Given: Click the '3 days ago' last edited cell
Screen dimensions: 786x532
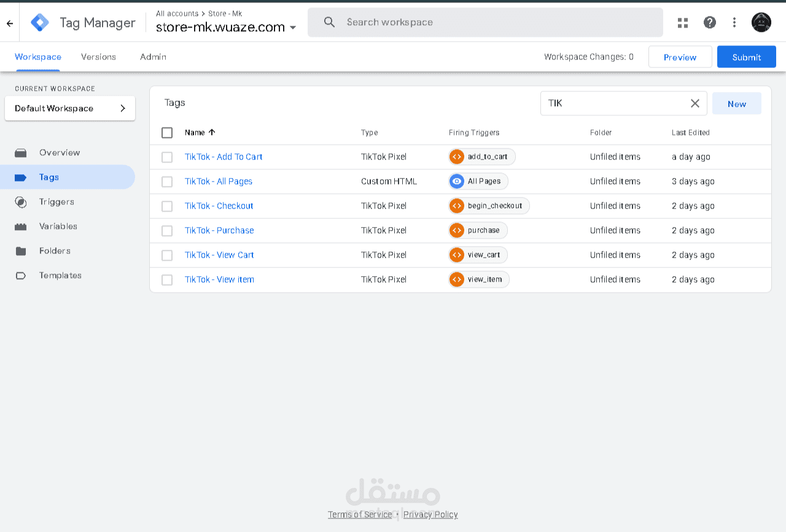Looking at the screenshot, I should tap(693, 181).
